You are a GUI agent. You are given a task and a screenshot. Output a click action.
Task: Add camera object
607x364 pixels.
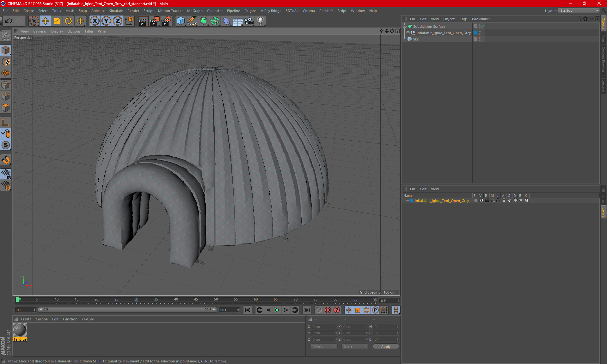pos(249,21)
